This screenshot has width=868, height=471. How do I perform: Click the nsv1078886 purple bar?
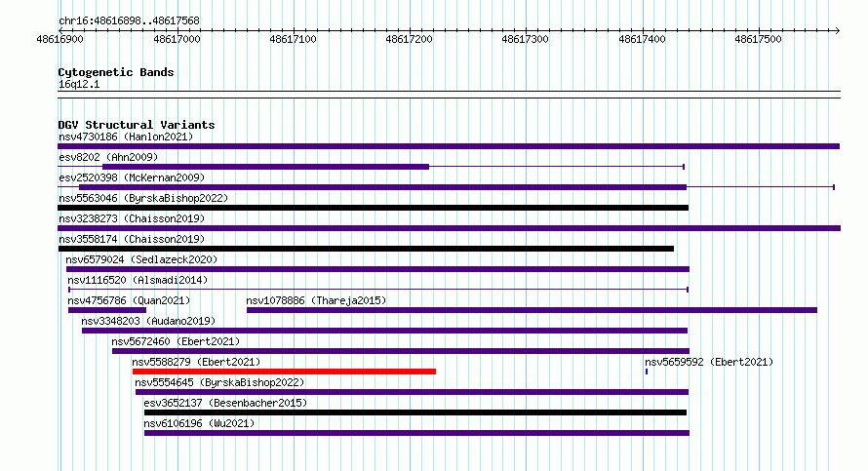pyautogui.click(x=532, y=310)
